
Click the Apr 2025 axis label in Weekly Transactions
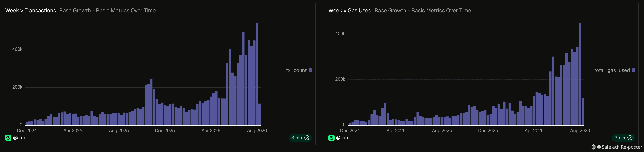click(x=73, y=131)
